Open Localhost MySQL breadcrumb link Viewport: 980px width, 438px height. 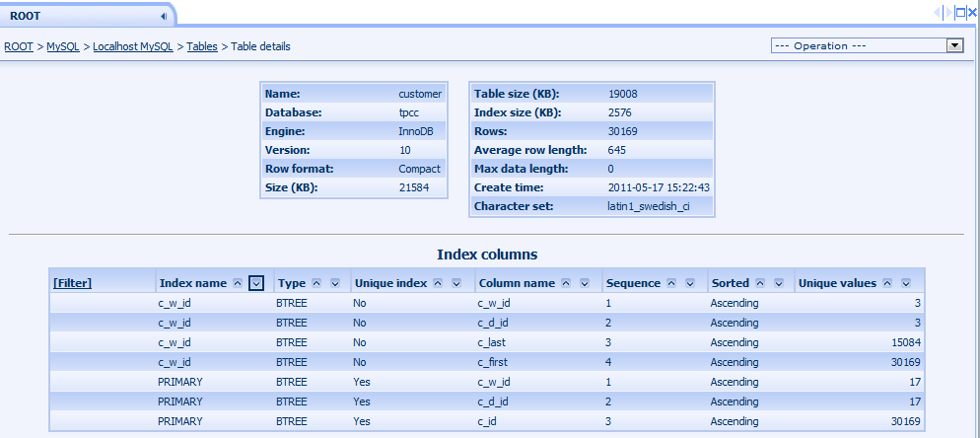click(x=133, y=46)
